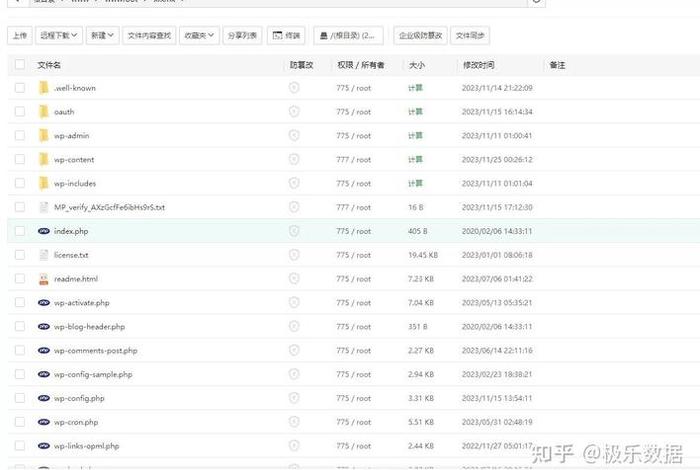Click the oauth folder icon
Image resolution: width=700 pixels, height=470 pixels.
43,112
